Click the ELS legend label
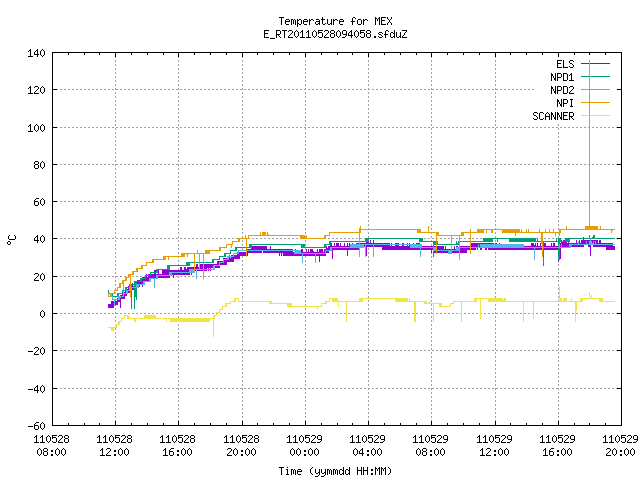The height and width of the screenshot is (480, 640). tap(565, 64)
